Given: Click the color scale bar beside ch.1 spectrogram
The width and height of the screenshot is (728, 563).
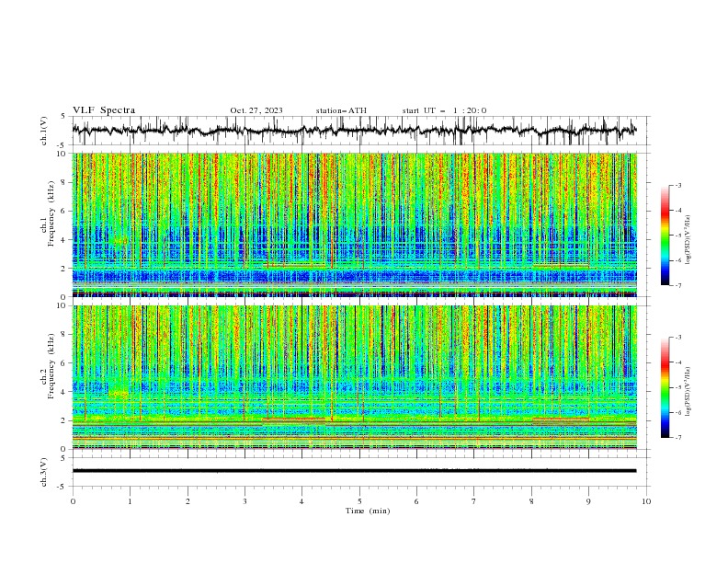Looking at the screenshot, I should point(665,236).
